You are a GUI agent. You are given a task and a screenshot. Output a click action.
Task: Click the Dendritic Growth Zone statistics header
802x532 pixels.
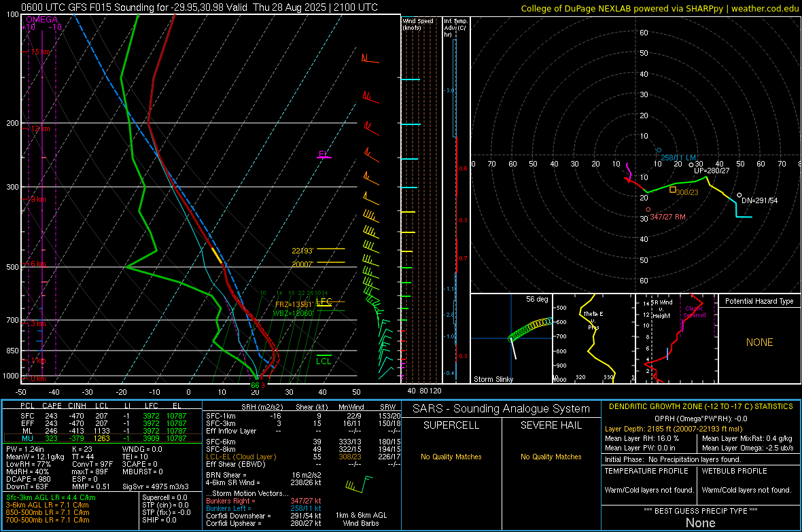pyautogui.click(x=701, y=407)
